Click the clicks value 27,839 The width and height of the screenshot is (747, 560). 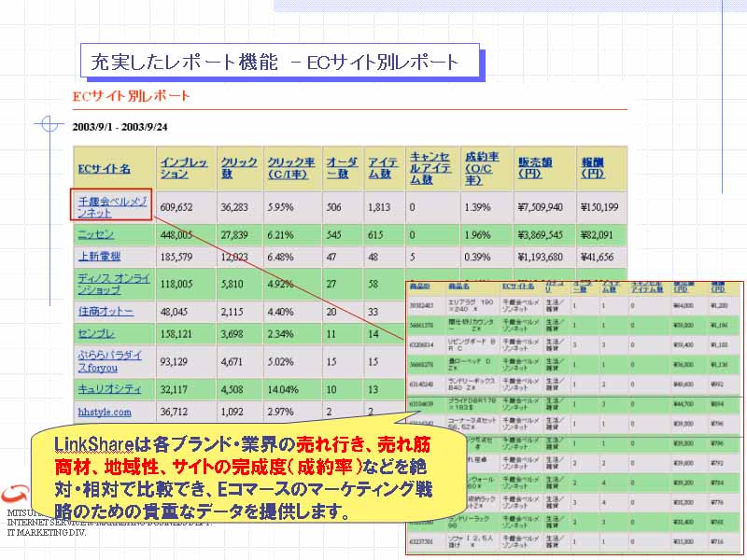tap(234, 235)
